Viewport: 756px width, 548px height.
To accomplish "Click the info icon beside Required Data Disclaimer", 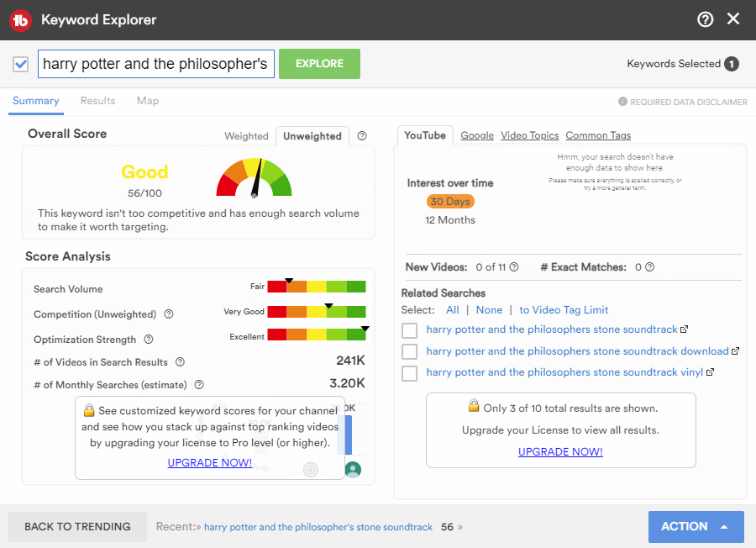I will (x=622, y=102).
